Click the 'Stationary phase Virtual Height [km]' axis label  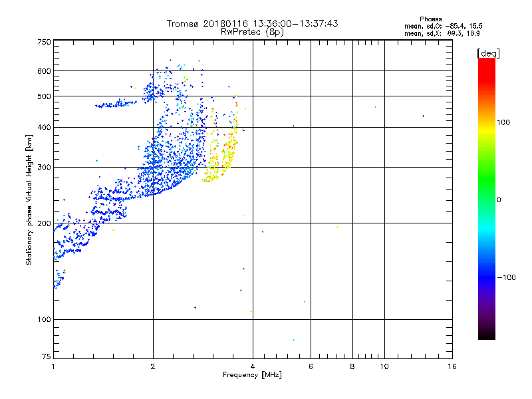(29, 199)
